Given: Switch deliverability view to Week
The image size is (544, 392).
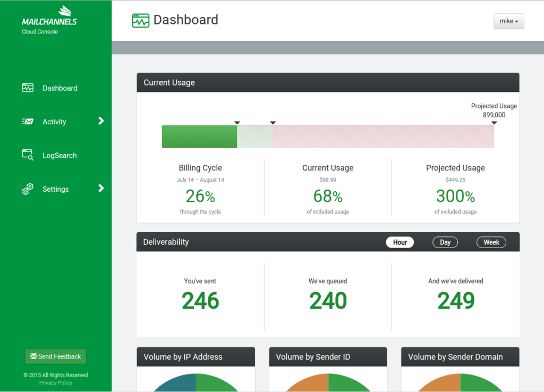Looking at the screenshot, I should (x=491, y=242).
